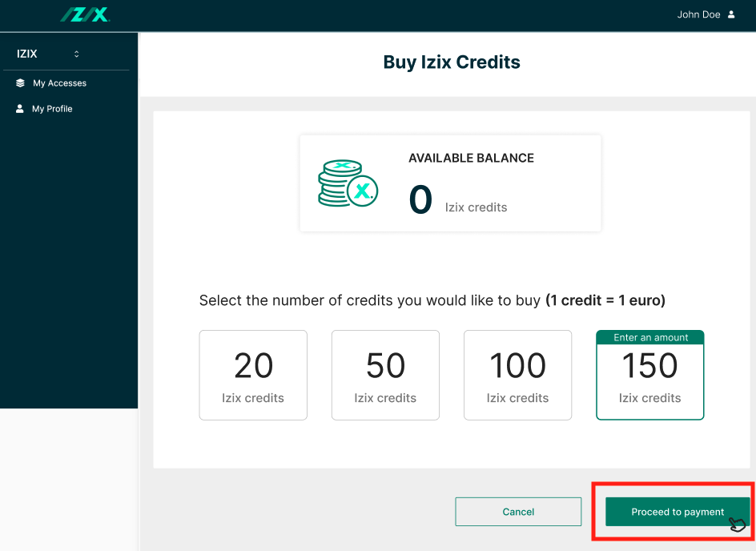Click the coin stack balance icon

coord(348,183)
